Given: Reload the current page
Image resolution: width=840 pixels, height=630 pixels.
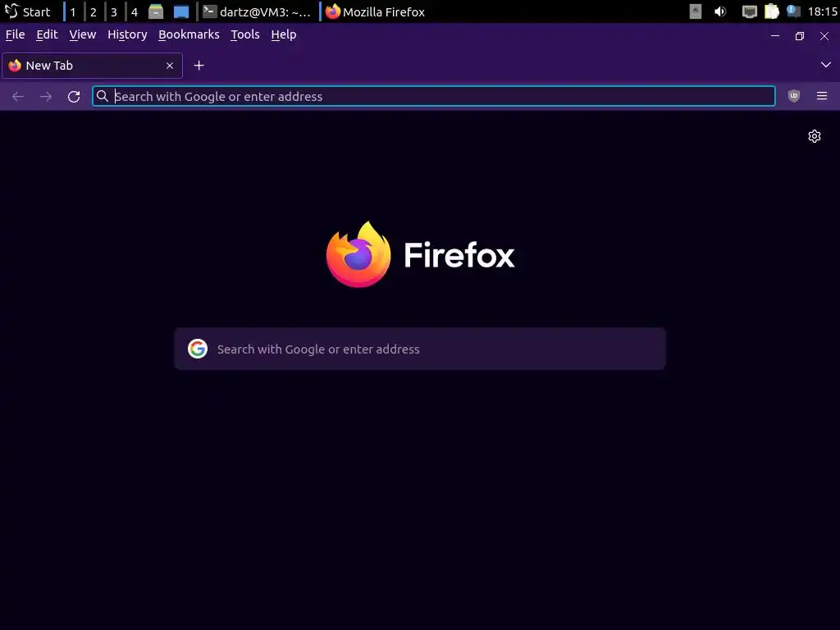Looking at the screenshot, I should point(74,97).
